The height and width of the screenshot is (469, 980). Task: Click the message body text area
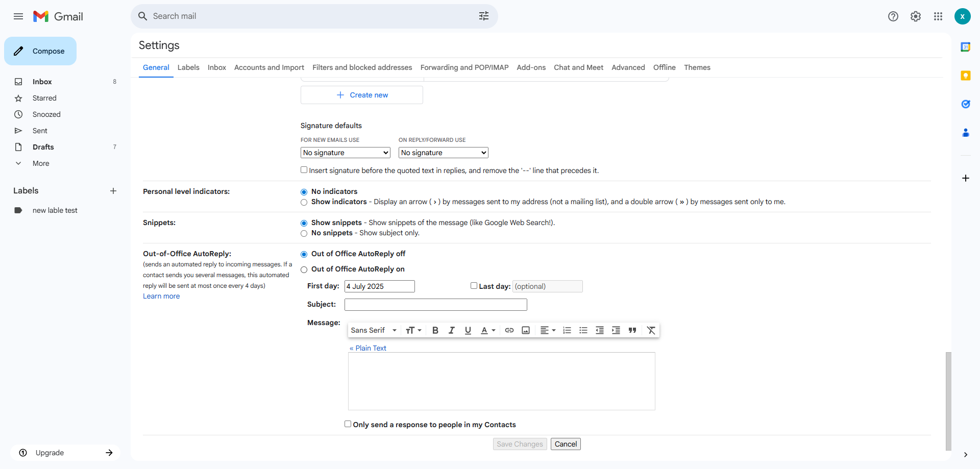(502, 381)
